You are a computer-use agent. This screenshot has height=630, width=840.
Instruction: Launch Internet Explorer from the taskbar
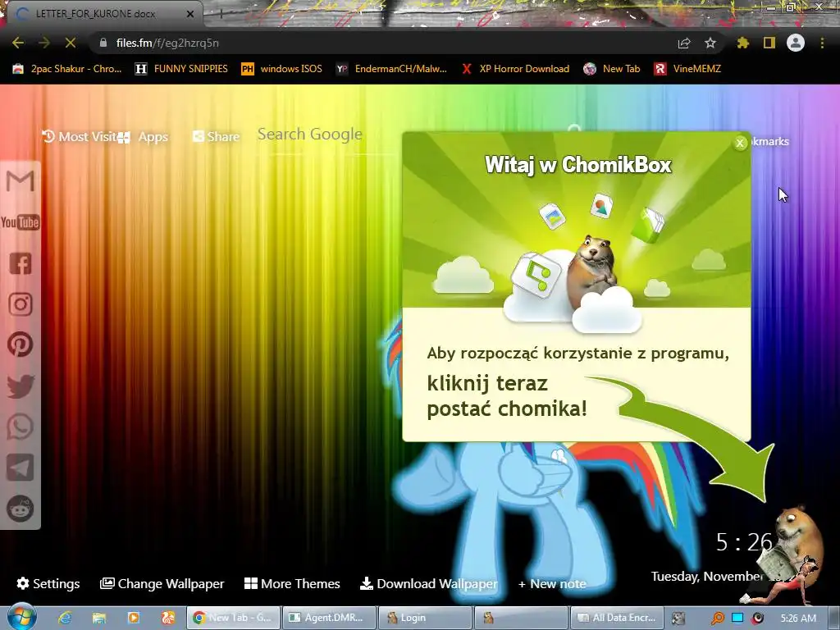point(66,618)
